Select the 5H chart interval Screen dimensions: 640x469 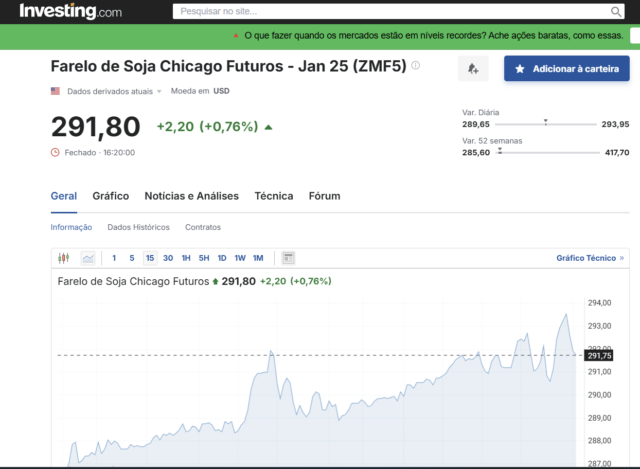[x=204, y=258]
